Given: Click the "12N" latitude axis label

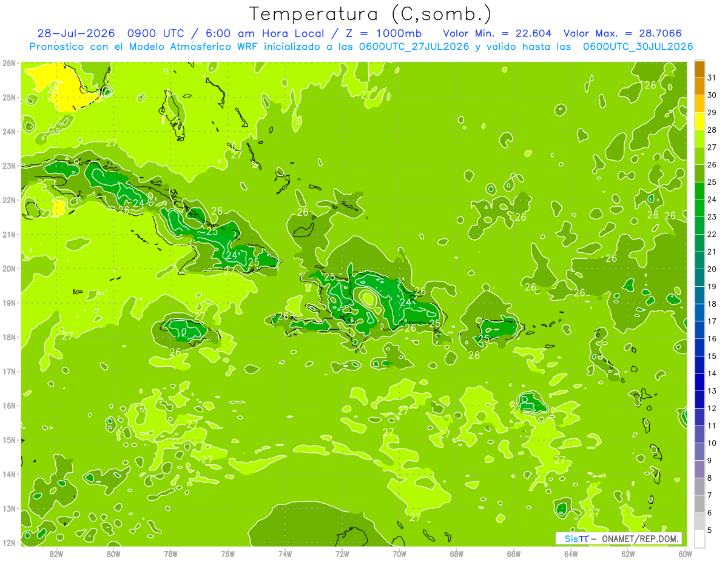Looking at the screenshot, I should [9, 543].
